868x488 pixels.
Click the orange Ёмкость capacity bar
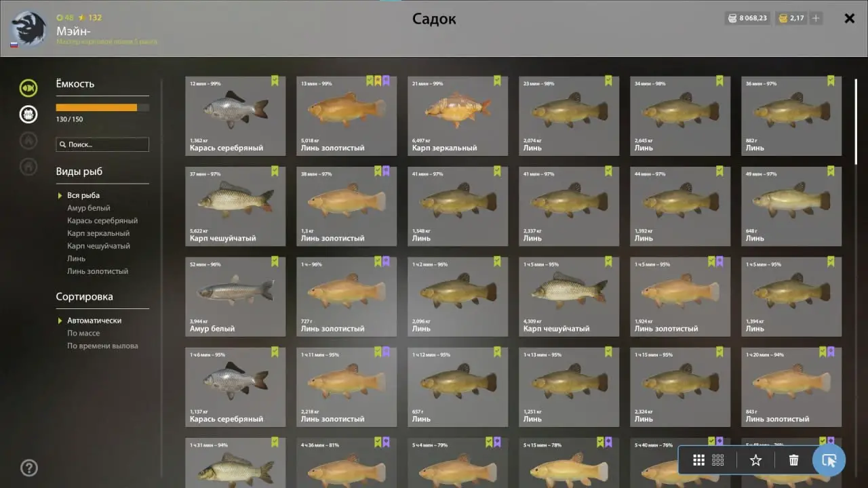tap(102, 107)
